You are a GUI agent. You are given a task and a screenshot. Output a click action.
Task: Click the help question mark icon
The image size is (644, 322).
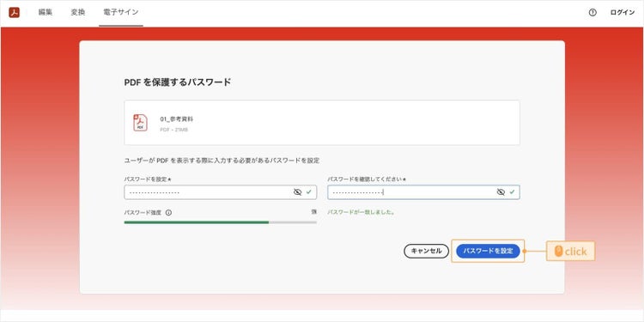592,13
